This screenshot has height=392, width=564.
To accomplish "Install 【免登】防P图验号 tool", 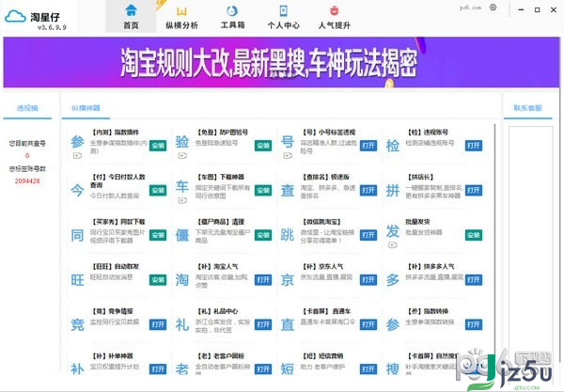I will coord(263,146).
